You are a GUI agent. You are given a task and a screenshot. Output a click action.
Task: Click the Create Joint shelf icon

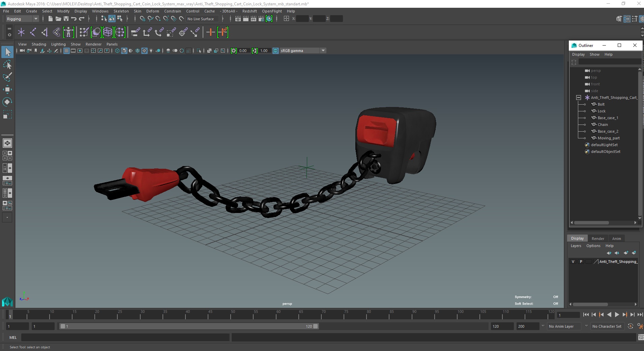(33, 32)
